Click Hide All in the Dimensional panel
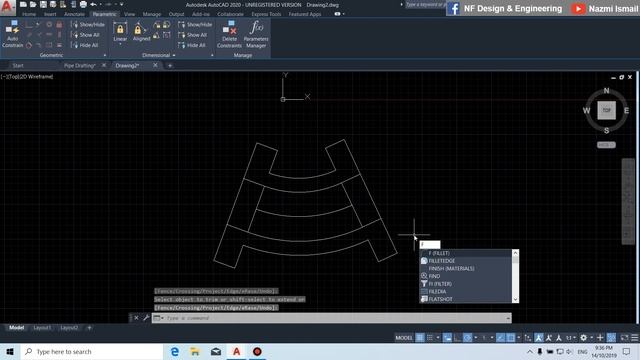 click(x=192, y=45)
